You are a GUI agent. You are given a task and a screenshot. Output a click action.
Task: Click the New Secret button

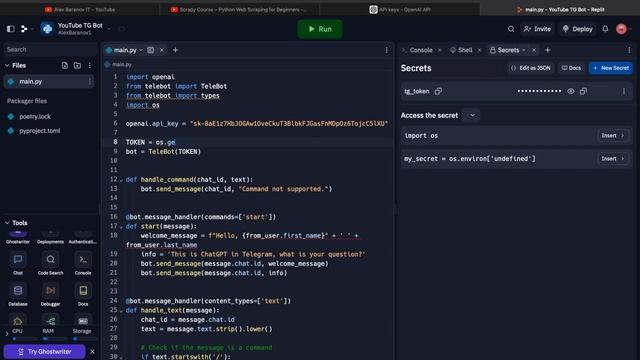coord(611,68)
